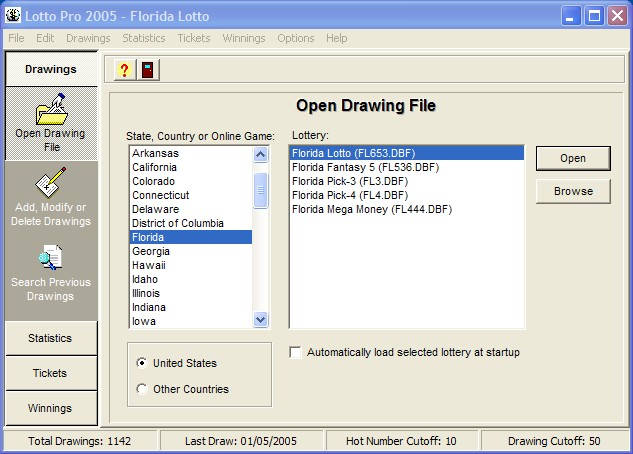Open the Options menu

click(296, 38)
